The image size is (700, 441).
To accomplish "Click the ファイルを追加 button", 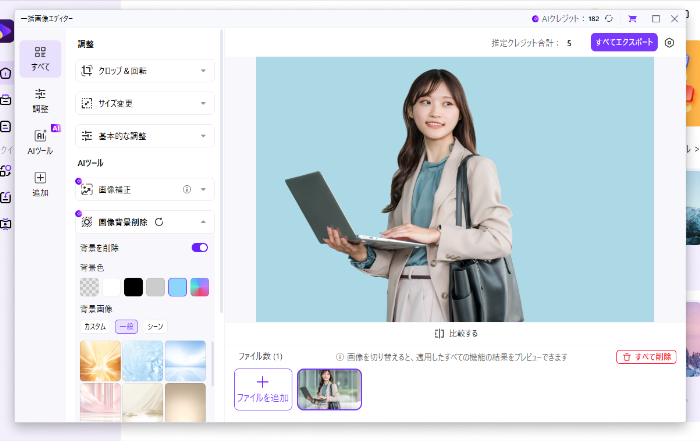I will click(x=263, y=389).
